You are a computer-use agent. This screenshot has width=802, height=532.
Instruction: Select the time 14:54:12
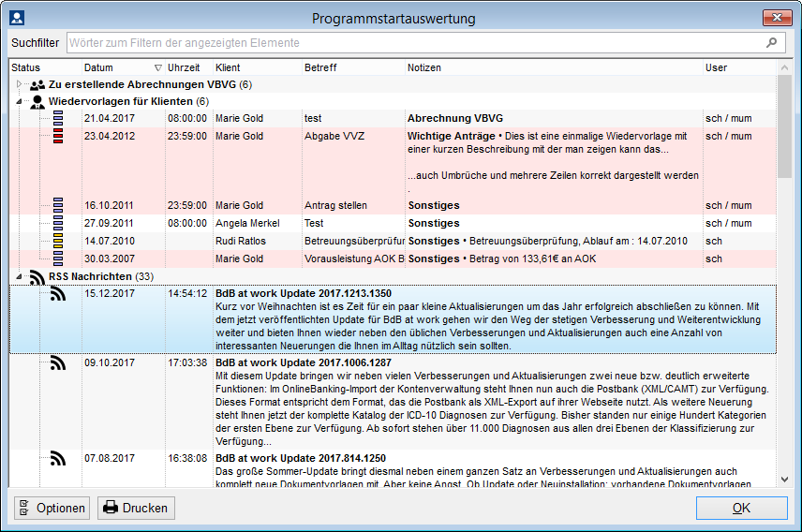(x=187, y=293)
